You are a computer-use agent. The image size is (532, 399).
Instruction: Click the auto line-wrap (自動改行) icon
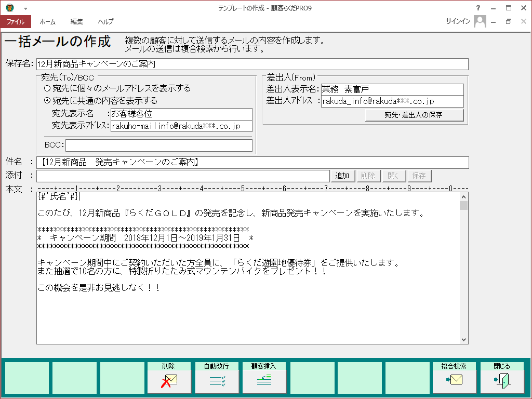point(217,381)
